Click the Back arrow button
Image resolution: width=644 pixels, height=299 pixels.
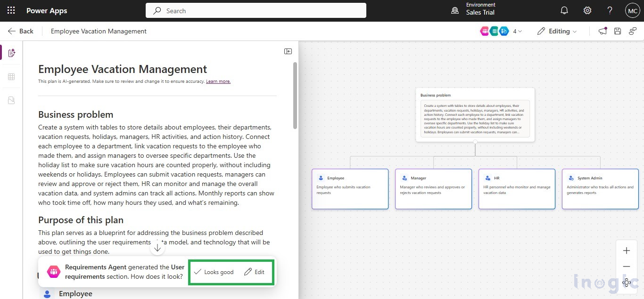coord(21,31)
